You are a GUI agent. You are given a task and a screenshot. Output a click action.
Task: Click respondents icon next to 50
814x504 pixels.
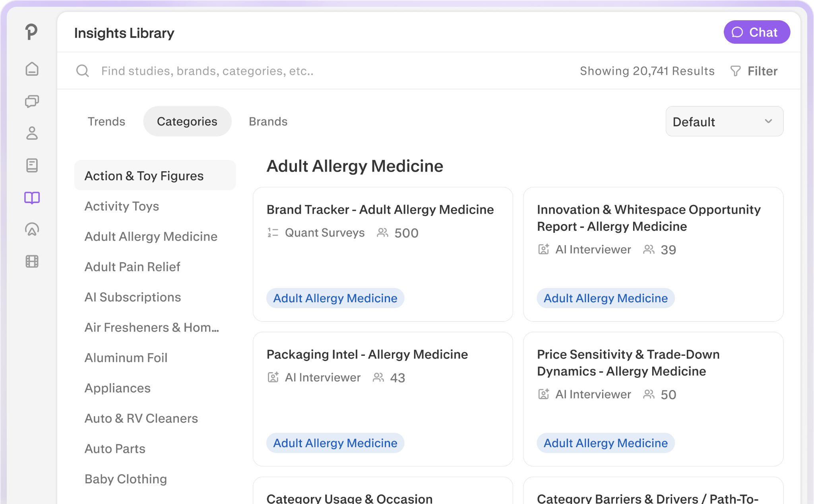click(649, 394)
